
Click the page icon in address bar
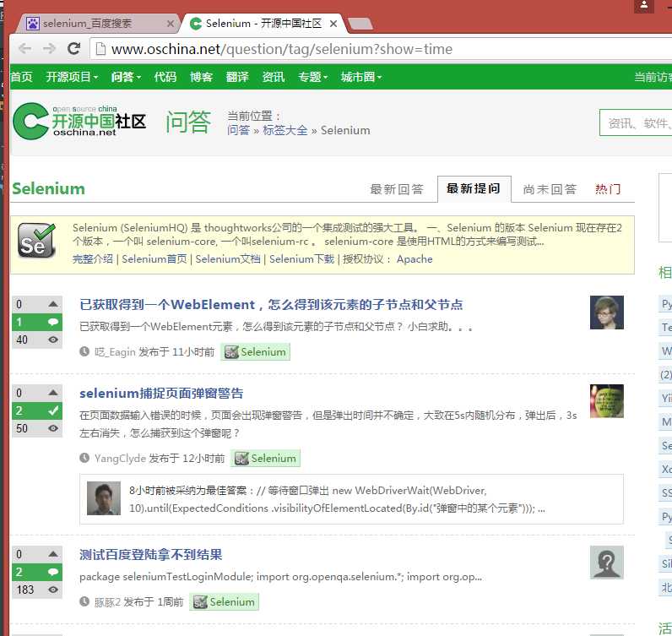point(100,49)
